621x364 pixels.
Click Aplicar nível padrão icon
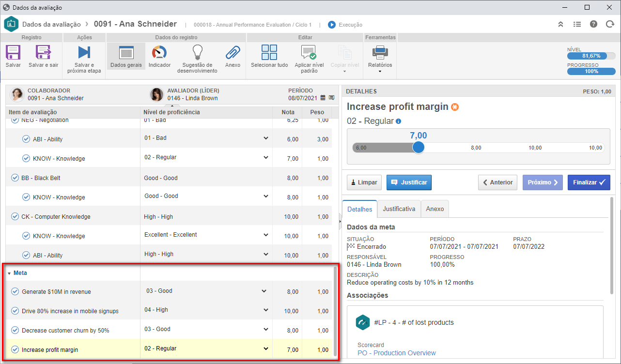click(309, 52)
